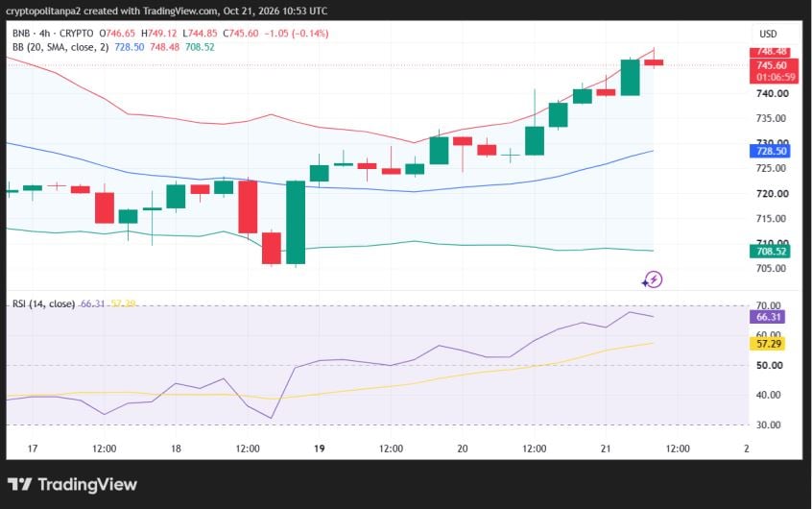
Task: Click the low value L744.85
Action: click(200, 34)
